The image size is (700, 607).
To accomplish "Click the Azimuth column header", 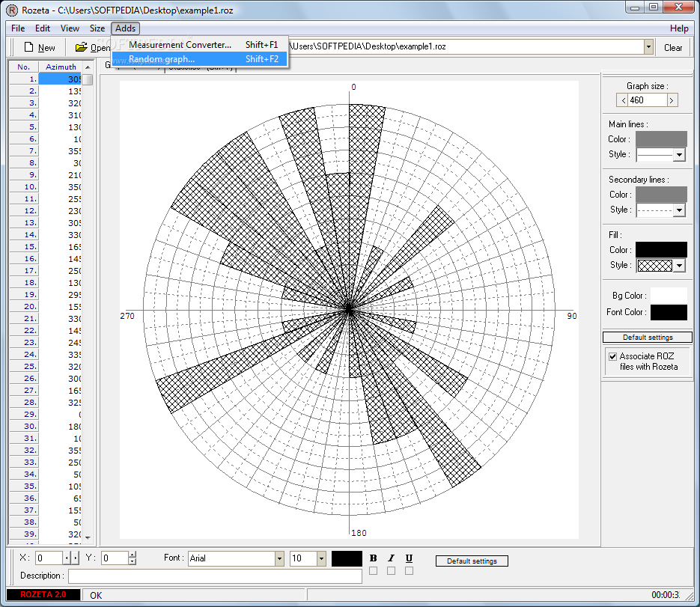I will point(61,67).
